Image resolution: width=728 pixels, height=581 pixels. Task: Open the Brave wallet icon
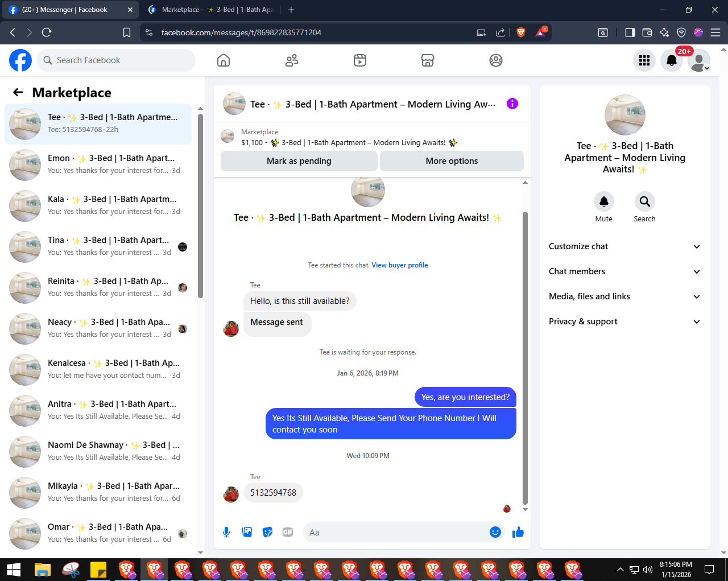coord(647,32)
